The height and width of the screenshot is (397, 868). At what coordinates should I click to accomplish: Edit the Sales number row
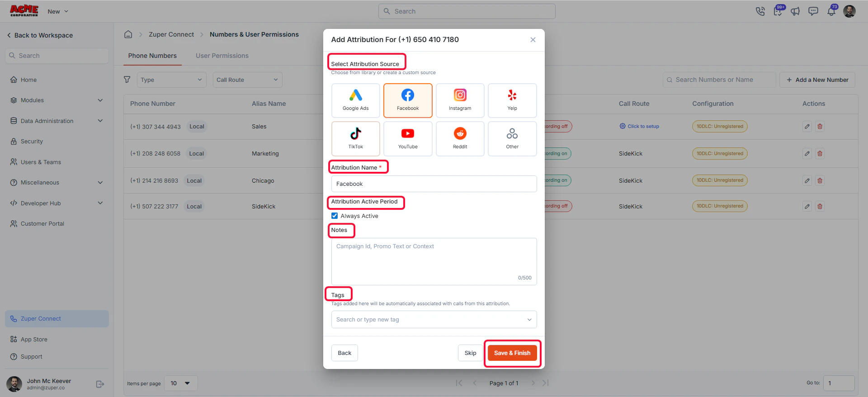[807, 127]
